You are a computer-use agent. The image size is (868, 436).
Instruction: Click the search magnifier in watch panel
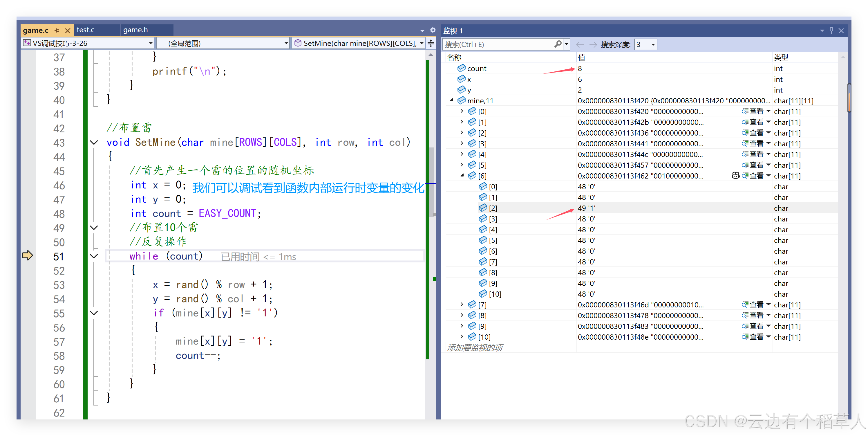pos(558,44)
